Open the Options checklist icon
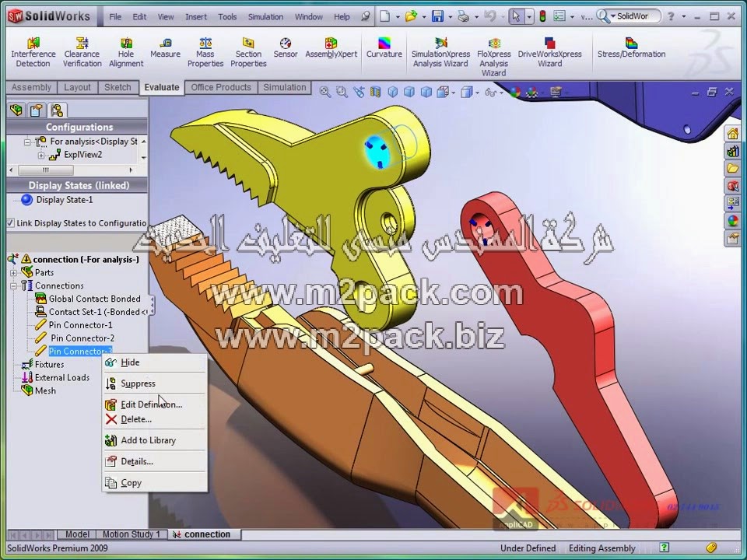Image resolution: width=747 pixels, height=560 pixels. pyautogui.click(x=559, y=16)
